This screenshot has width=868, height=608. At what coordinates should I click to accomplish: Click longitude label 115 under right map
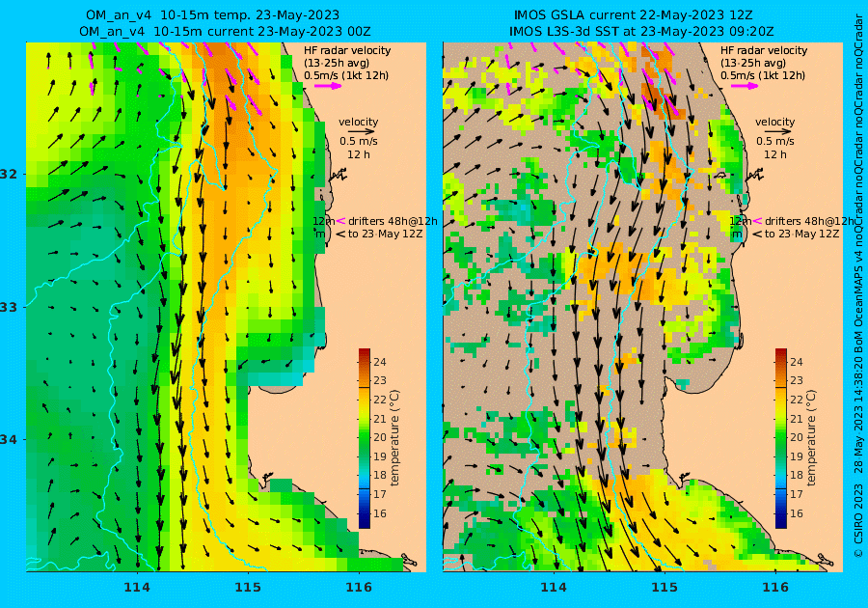(665, 588)
